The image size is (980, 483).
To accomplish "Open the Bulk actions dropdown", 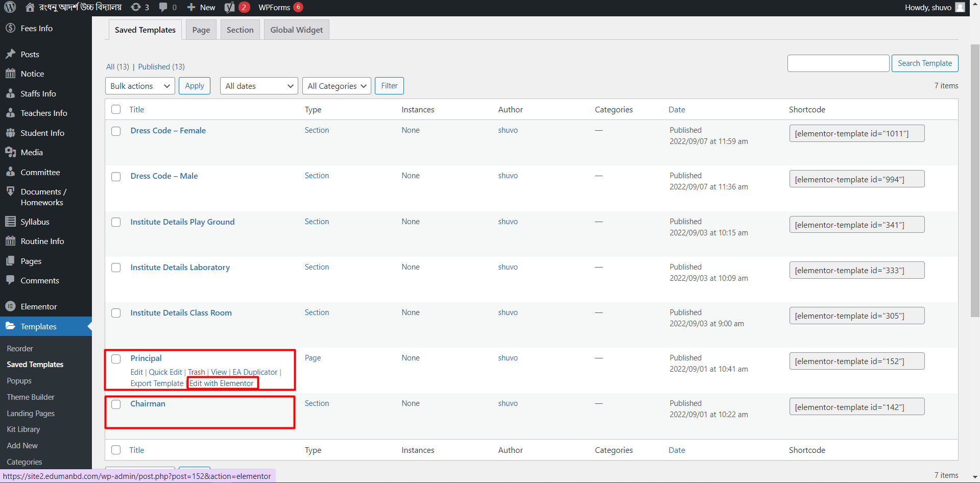I will (x=140, y=86).
